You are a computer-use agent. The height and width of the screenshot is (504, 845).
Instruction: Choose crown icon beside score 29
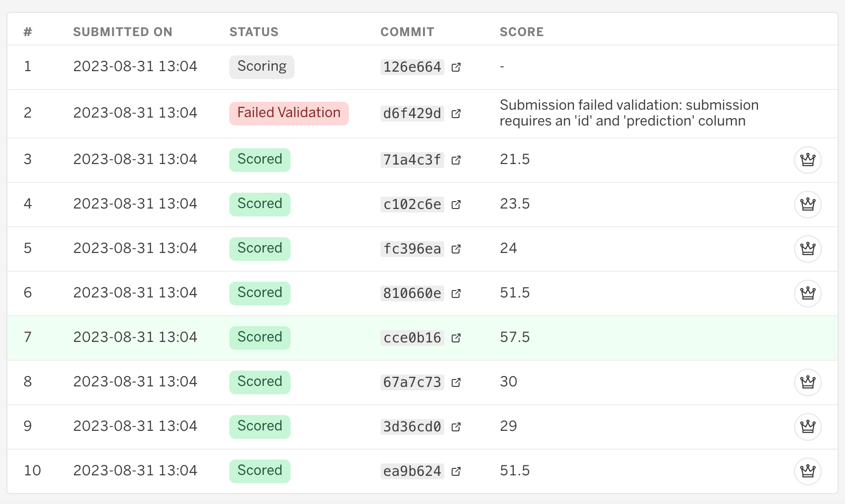click(807, 427)
